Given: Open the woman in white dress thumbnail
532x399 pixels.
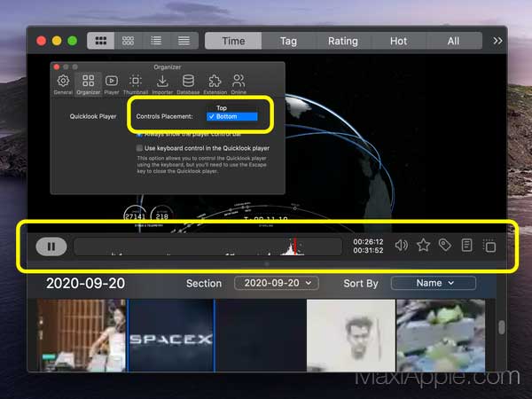Looking at the screenshot, I should pyautogui.click(x=82, y=335).
